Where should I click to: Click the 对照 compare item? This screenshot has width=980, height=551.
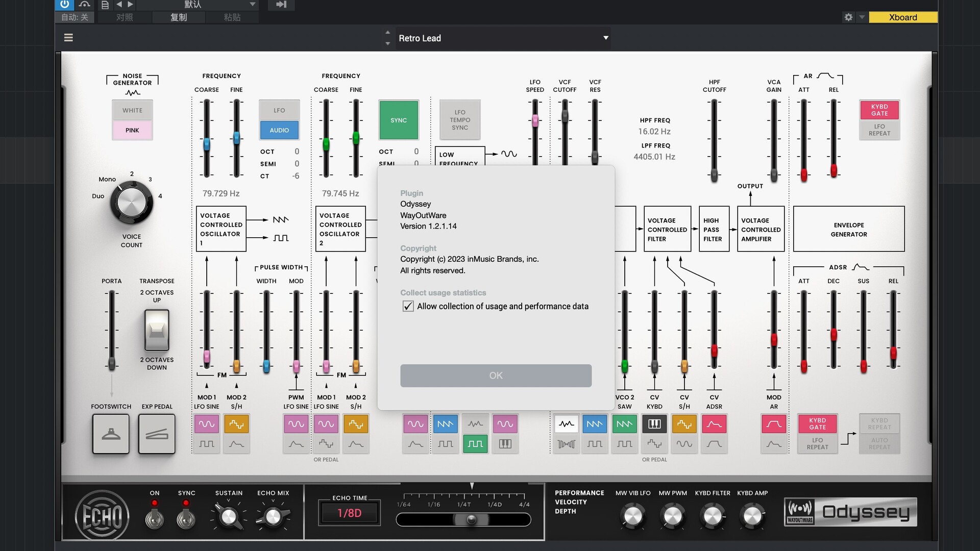click(125, 17)
